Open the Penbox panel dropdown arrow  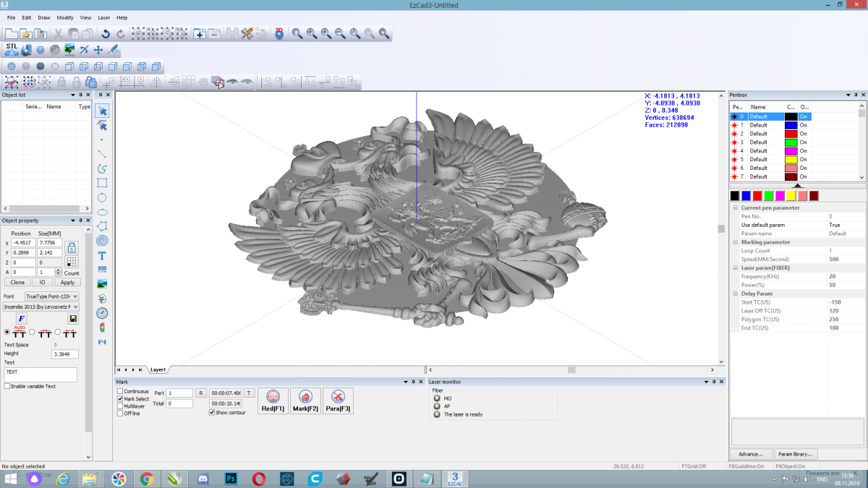pyautogui.click(x=847, y=95)
